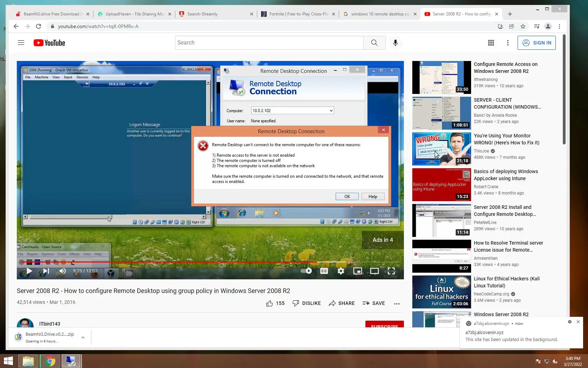Screen dimensions: 588x368
Task: Open Remote Desktop from the taskbar
Action: pyautogui.click(x=71, y=361)
